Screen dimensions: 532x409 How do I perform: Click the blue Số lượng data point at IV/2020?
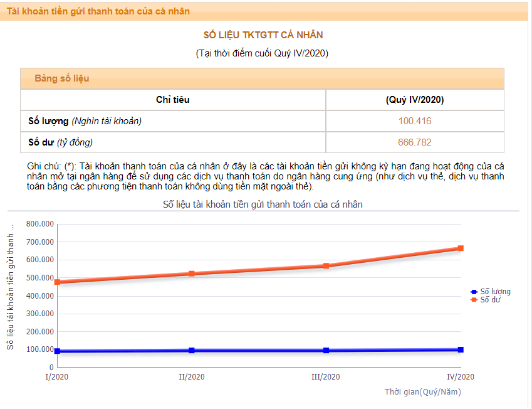[461, 349]
